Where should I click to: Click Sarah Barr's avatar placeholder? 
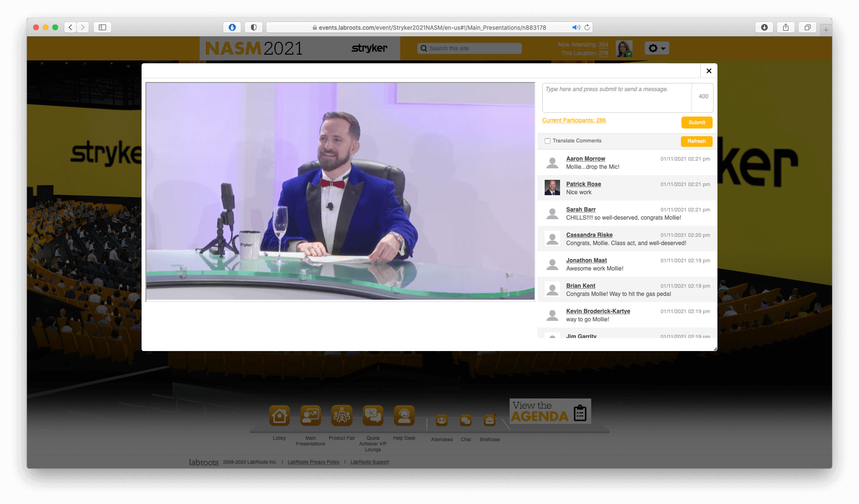[x=552, y=213]
